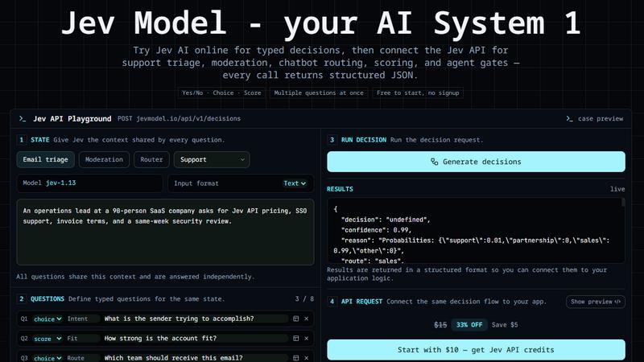This screenshot has height=362, width=644.
Task: Select the Moderation preset tab
Action: coord(104,159)
